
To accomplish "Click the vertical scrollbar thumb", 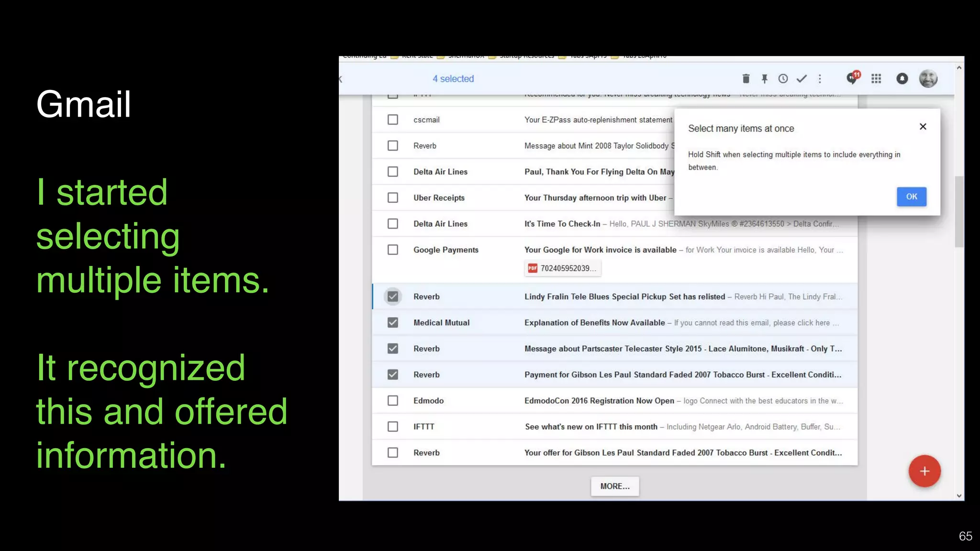I will pos(959,211).
